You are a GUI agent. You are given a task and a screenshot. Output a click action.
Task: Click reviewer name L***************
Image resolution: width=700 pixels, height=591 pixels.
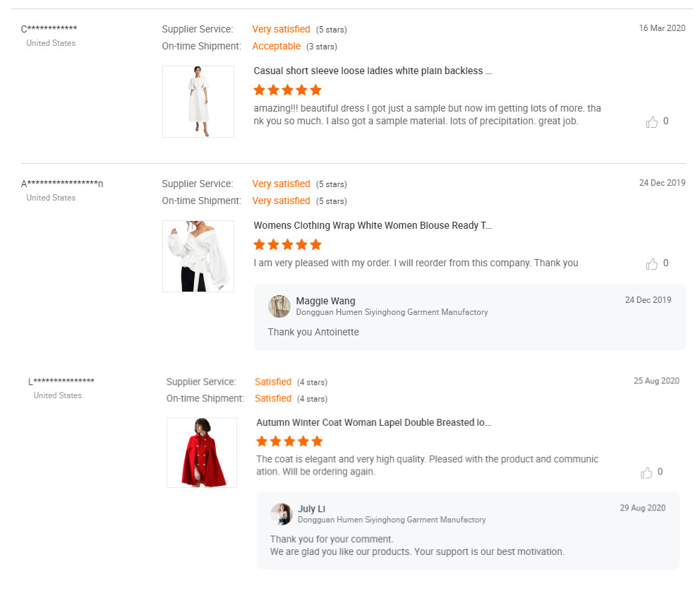click(61, 382)
